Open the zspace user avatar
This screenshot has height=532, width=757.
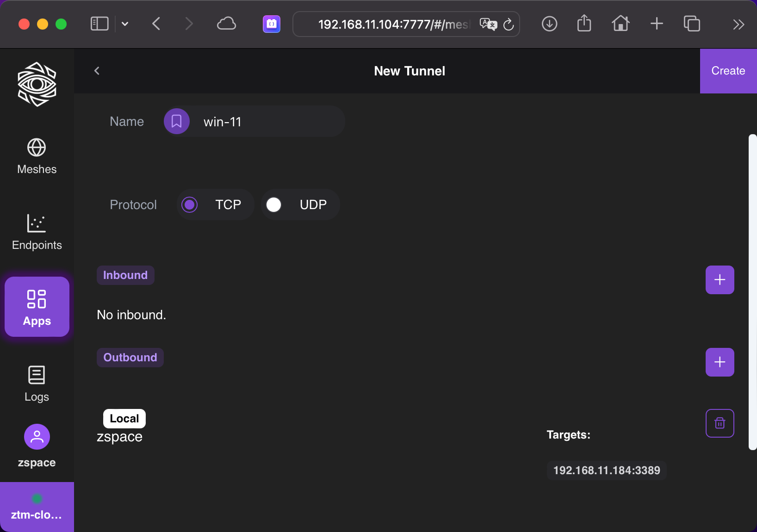tap(37, 437)
